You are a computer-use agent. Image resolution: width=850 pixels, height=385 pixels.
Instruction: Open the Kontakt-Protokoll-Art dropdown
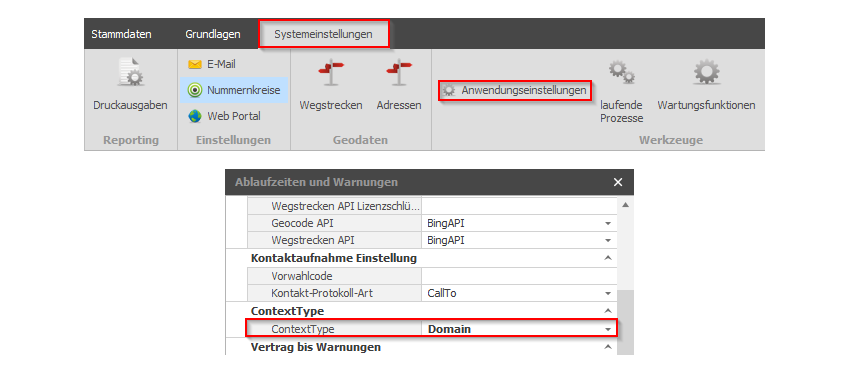pos(608,293)
